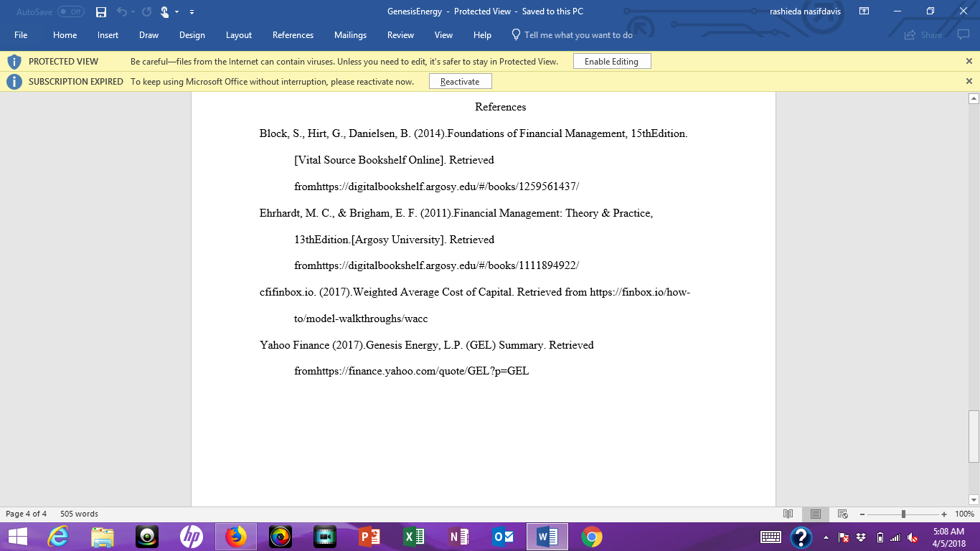The width and height of the screenshot is (980, 551).
Task: Switch to Web Layout view icon
Action: [843, 514]
